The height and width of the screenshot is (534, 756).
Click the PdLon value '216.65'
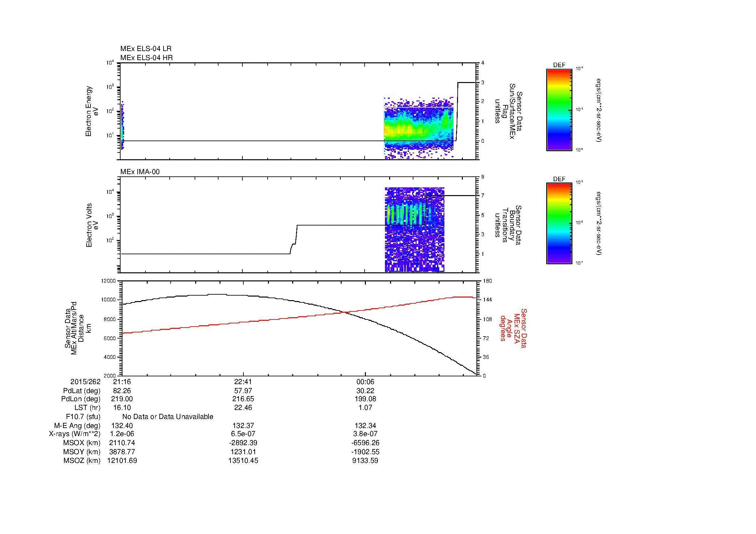point(243,399)
